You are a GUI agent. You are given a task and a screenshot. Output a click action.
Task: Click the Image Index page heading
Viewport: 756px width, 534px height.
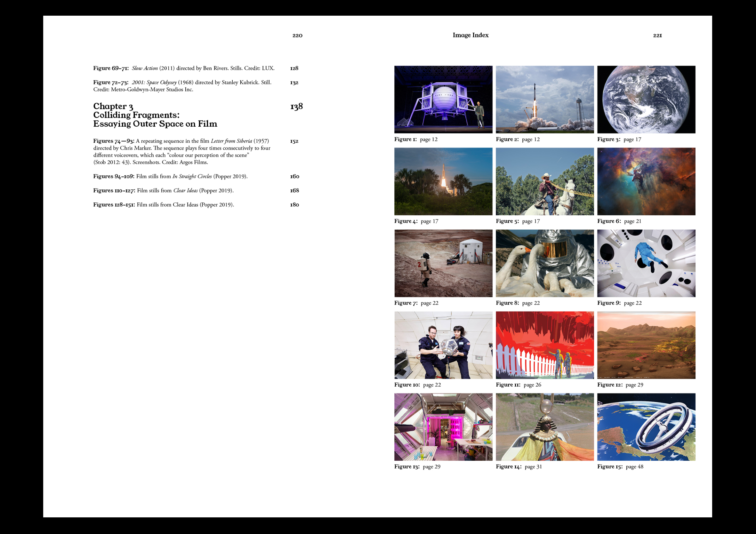[470, 35]
